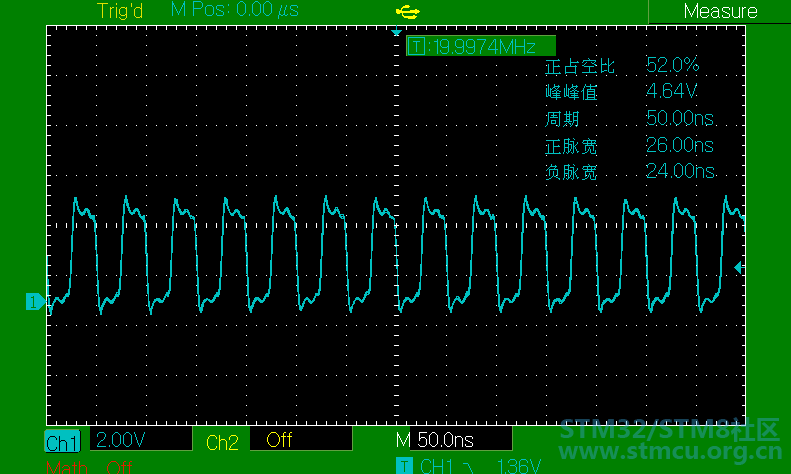Click the 4.64V peak-to-peak value
Viewport: 791px width, 474px height.
click(671, 91)
